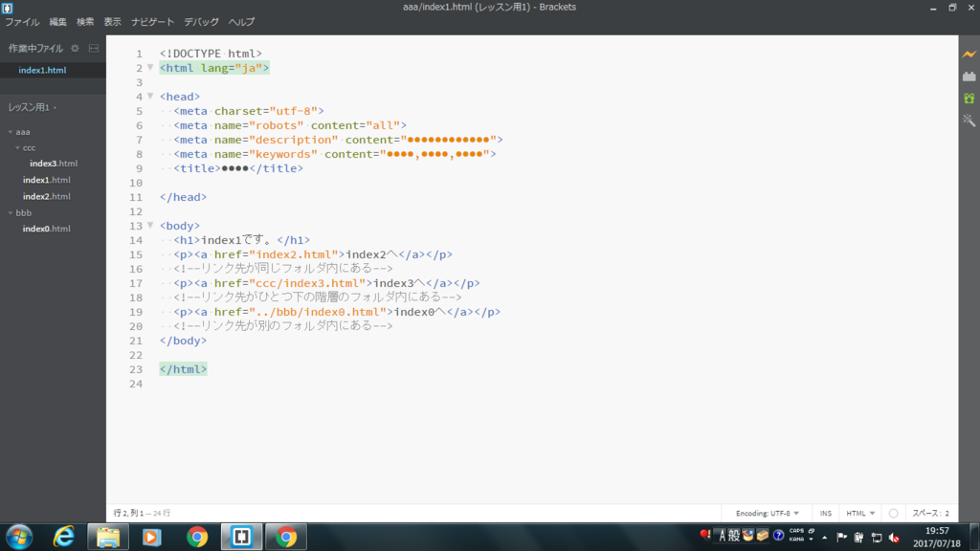
Task: Open the media player taskbar icon
Action: pos(152,537)
